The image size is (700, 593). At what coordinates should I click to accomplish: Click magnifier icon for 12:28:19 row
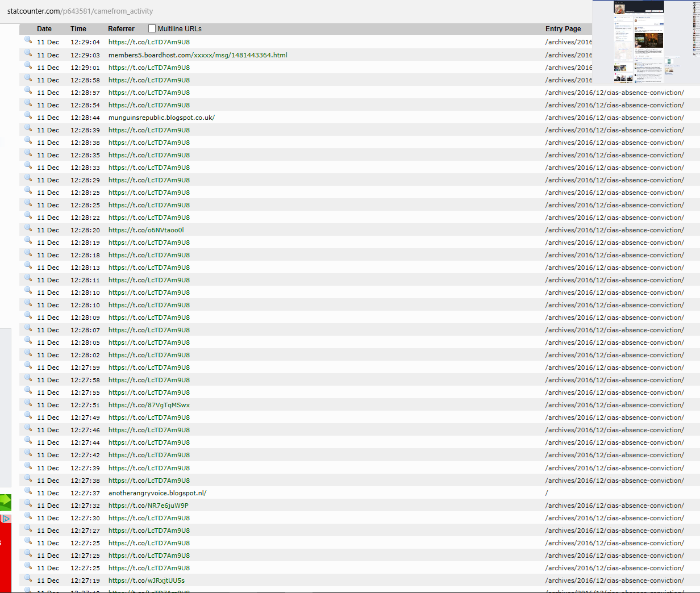(28, 241)
